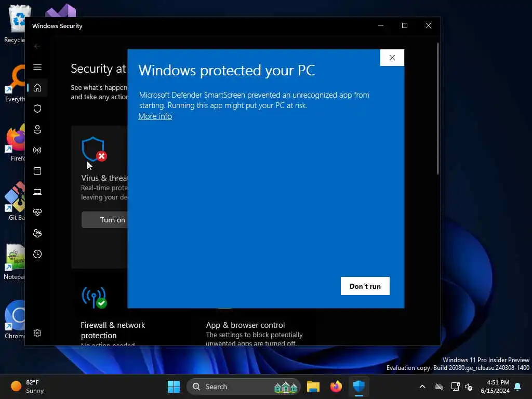Click the Virus & threat shield with red X
The image size is (532, 399).
pos(95,149)
